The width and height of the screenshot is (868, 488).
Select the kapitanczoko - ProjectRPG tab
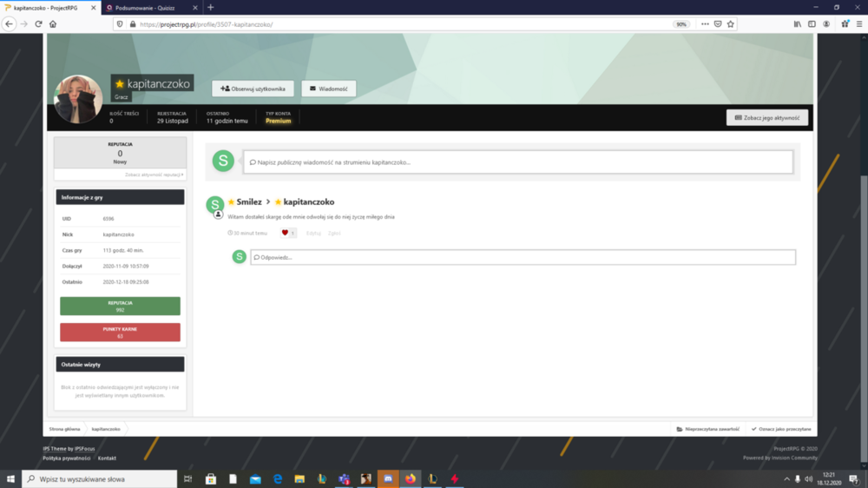51,8
